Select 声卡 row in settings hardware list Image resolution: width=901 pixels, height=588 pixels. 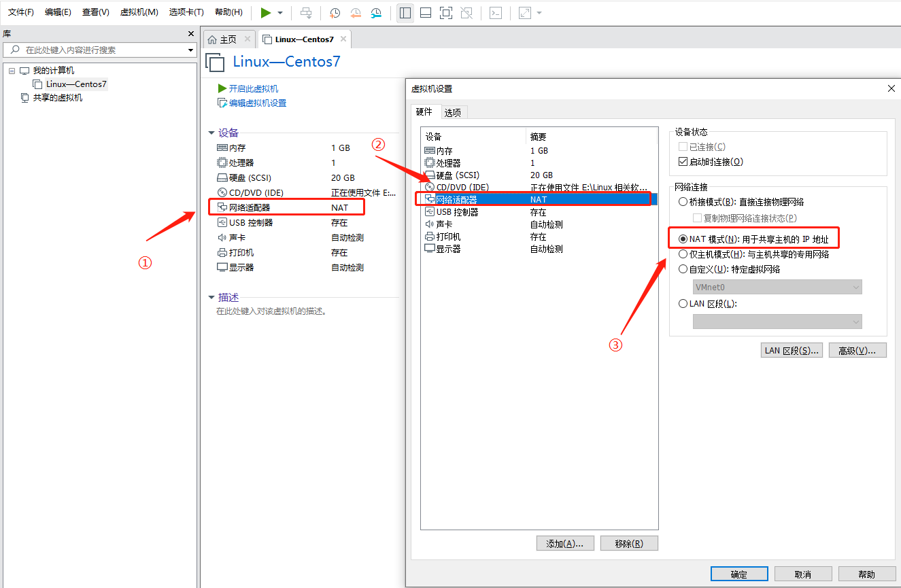click(539, 224)
